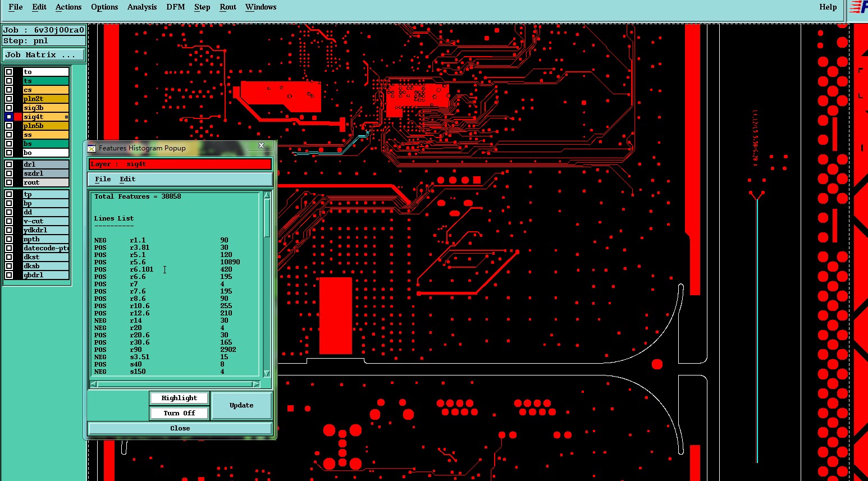Open the Windows menu
The height and width of the screenshot is (481, 868).
261,7
